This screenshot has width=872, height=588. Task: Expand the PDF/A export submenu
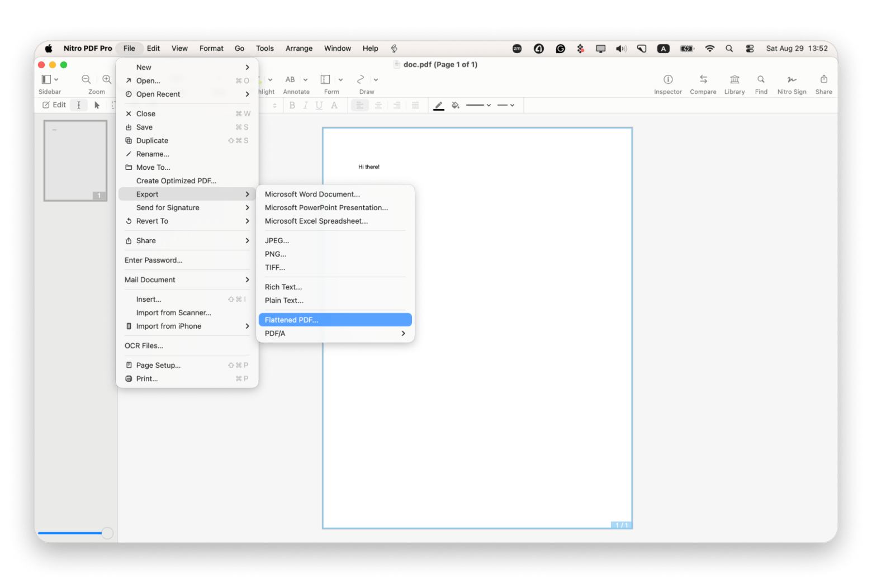(335, 333)
